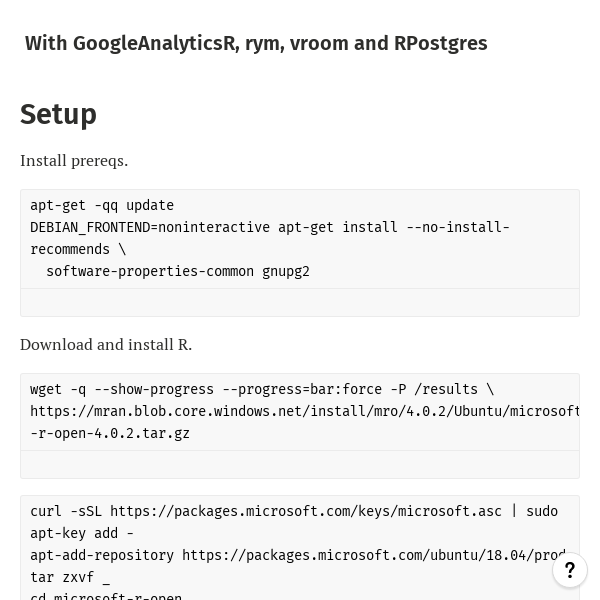Open the help question mark button
Screen dimensions: 600x600
pos(570,570)
